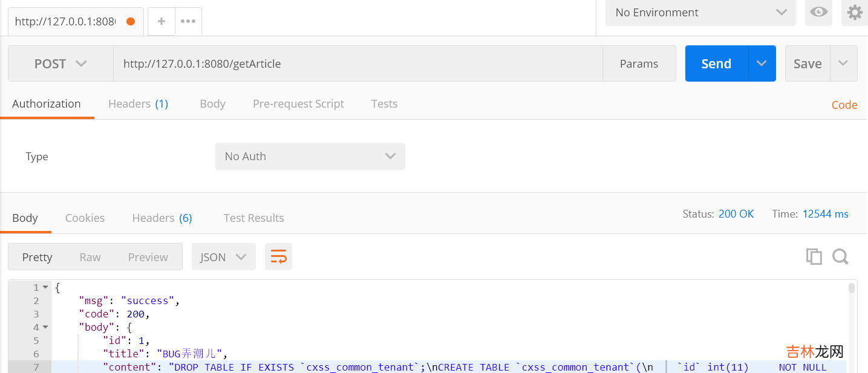The width and height of the screenshot is (868, 373).
Task: Open the response Cookies tab
Action: click(x=85, y=218)
